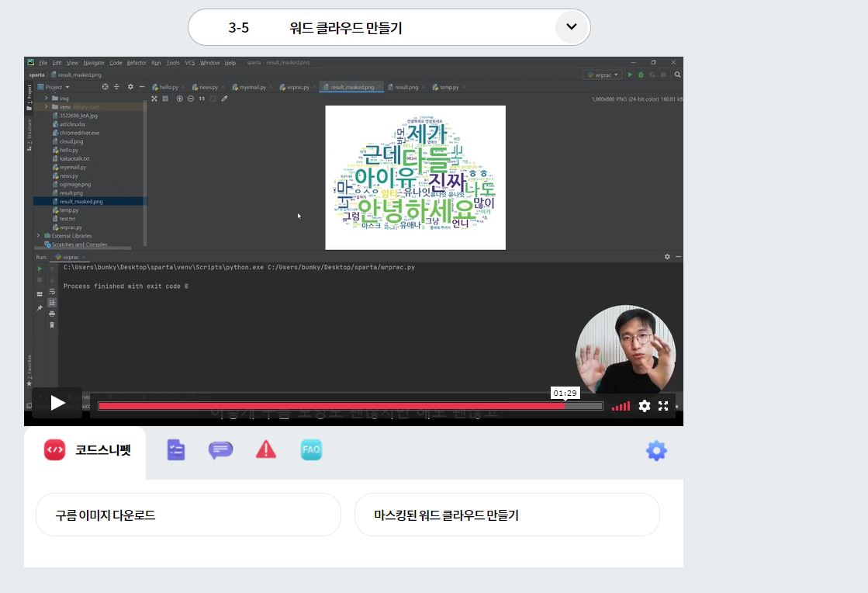The width and height of the screenshot is (868, 593).
Task: Play the lecture video
Action: coord(57,403)
